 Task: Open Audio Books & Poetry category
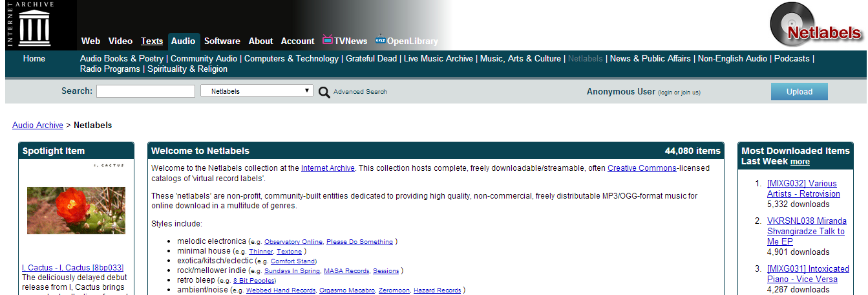tap(122, 58)
